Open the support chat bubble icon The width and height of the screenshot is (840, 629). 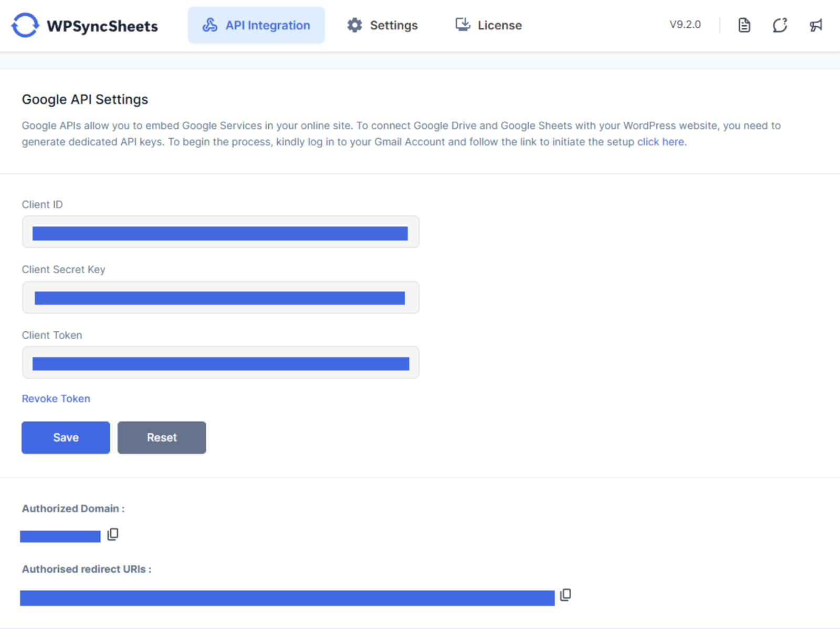click(x=780, y=25)
